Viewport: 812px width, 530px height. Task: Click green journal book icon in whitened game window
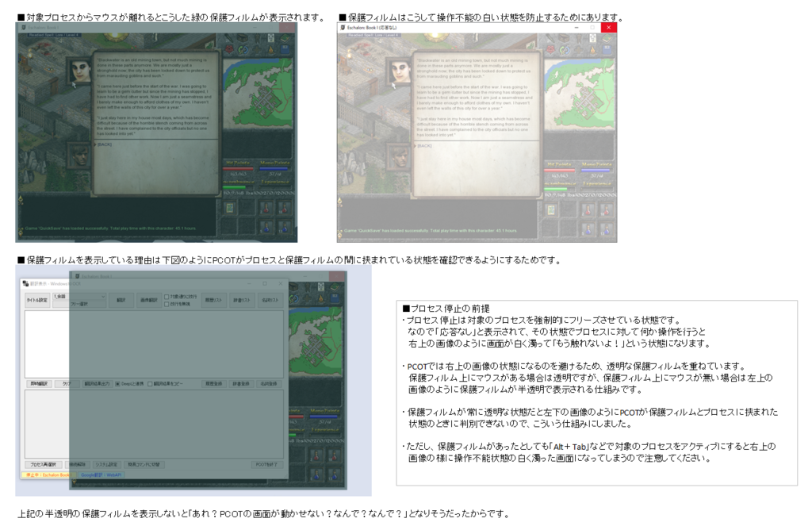coord(607,38)
